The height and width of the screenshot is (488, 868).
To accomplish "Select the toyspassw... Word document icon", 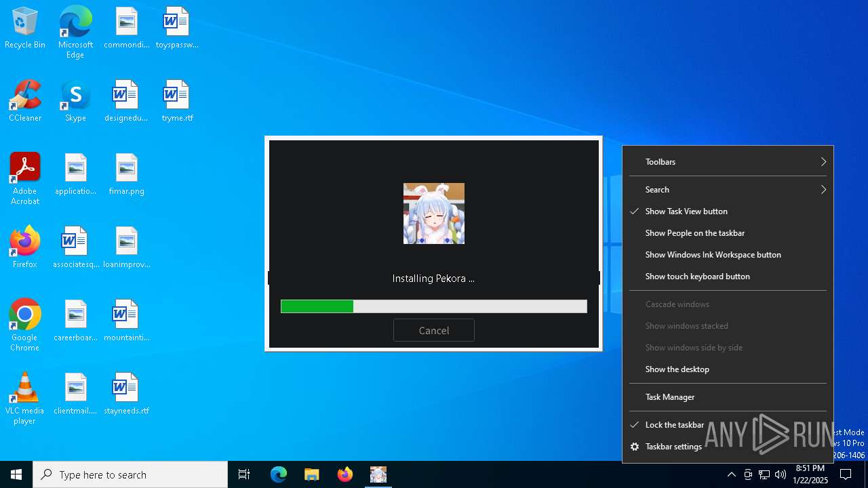I will [x=176, y=28].
